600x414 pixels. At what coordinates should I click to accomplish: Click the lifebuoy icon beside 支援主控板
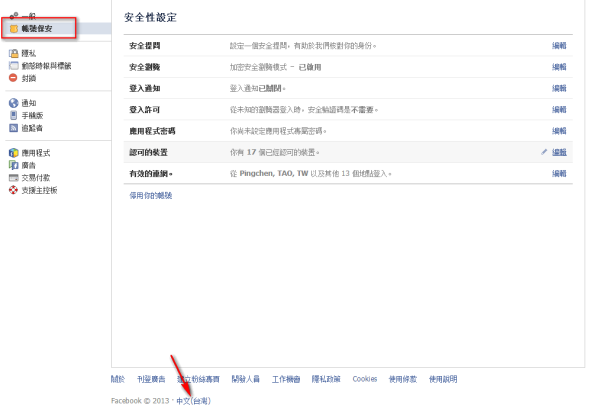(14, 190)
